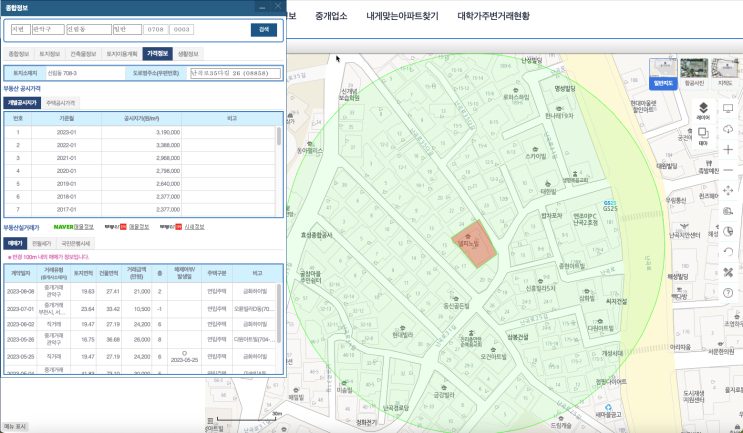Open the 대학가주변거래현황 menu item
Screen dimensions: 743x433
tap(493, 16)
